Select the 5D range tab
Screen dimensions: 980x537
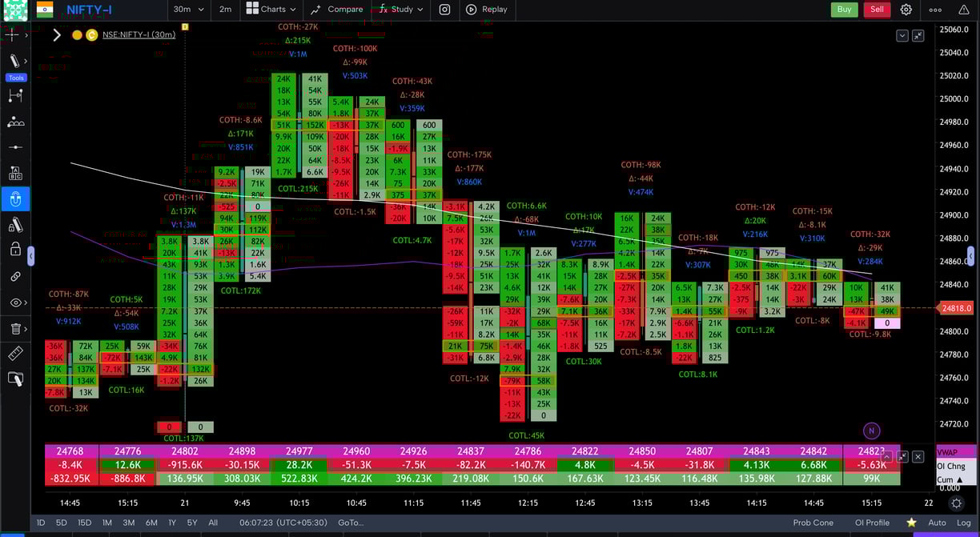62,523
